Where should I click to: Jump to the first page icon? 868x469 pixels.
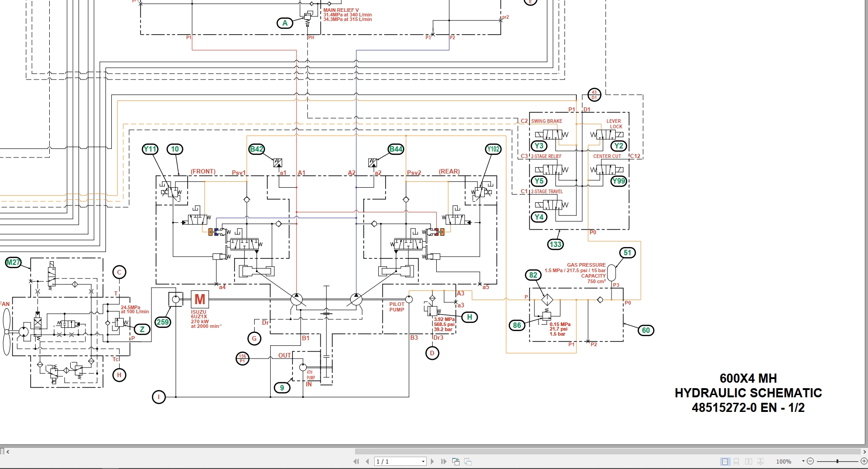(356, 461)
